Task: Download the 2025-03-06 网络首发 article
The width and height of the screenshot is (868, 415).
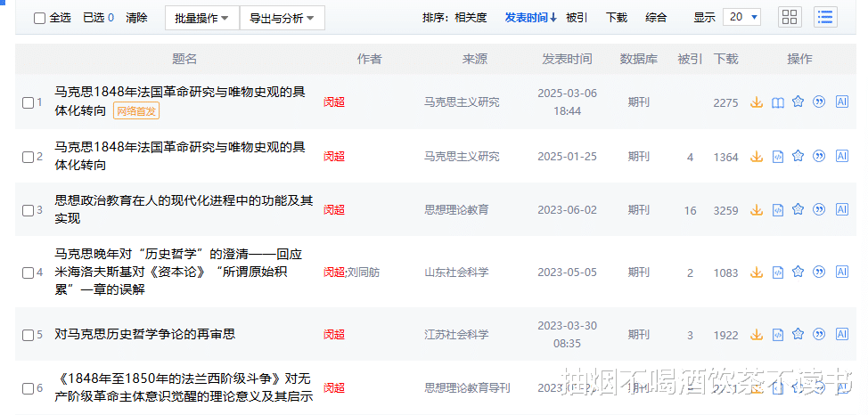Action: pyautogui.click(x=757, y=102)
